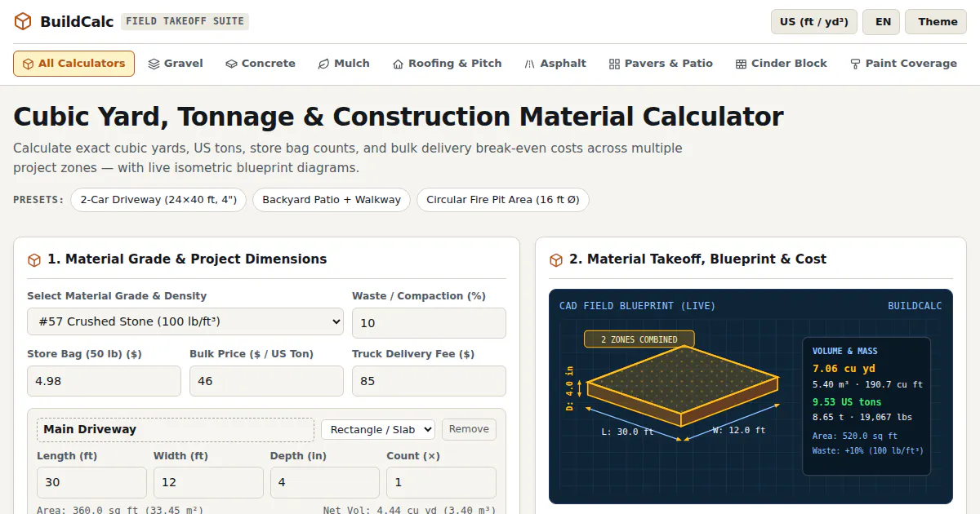Edit the Main Driveway zone name field
This screenshot has width=980, height=514.
[x=176, y=430]
